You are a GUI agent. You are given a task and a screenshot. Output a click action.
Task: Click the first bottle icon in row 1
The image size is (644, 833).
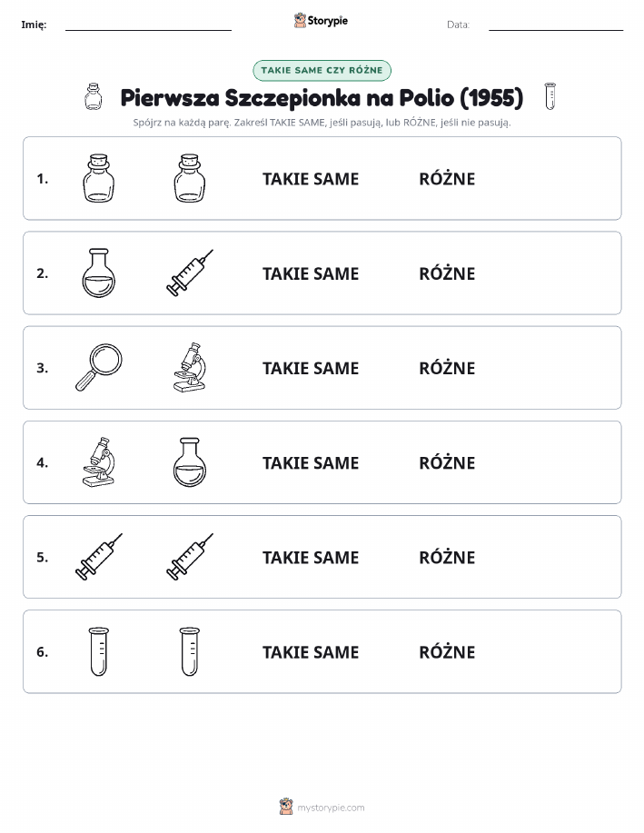click(x=99, y=178)
